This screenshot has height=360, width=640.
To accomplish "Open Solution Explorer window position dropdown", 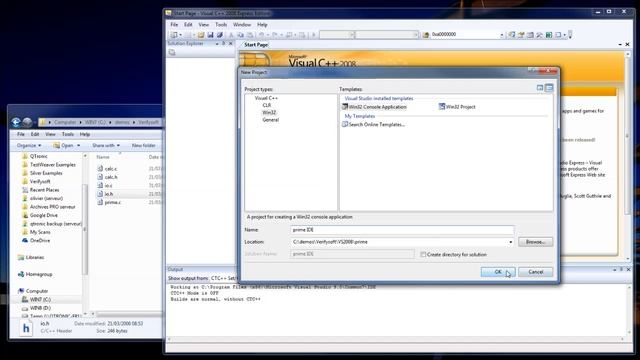I will point(217,44).
